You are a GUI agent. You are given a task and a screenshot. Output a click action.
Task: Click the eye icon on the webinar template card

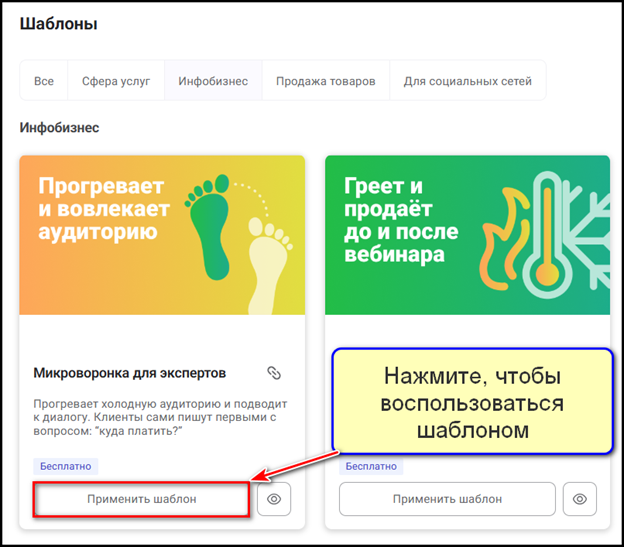(x=579, y=499)
